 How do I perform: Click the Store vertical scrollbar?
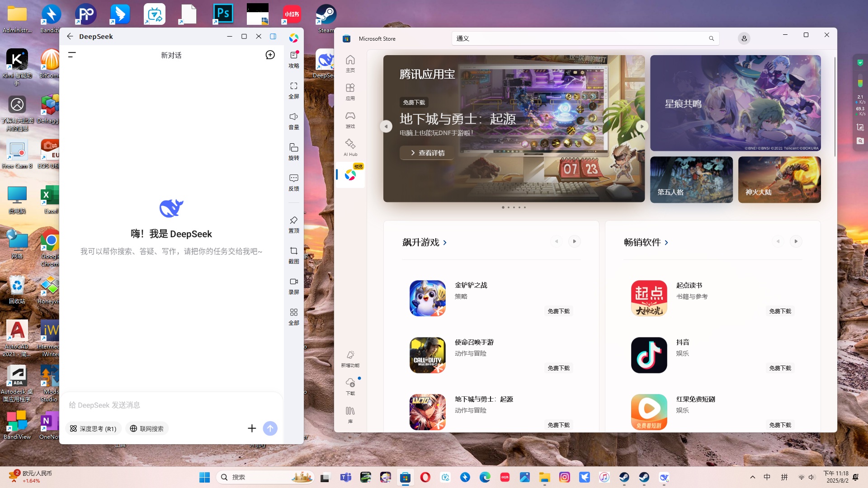click(835, 106)
